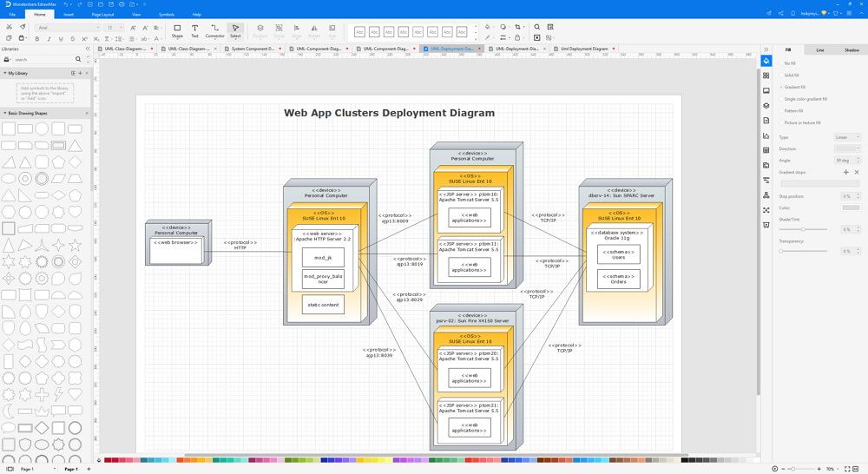
Task: Open the Help ribbon tab
Action: [196, 15]
